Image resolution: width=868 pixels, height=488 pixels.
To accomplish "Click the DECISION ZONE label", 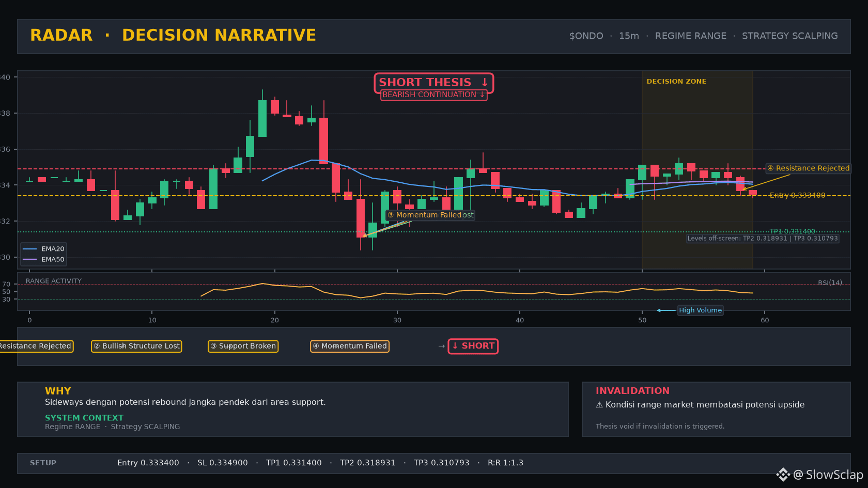I will (x=676, y=82).
